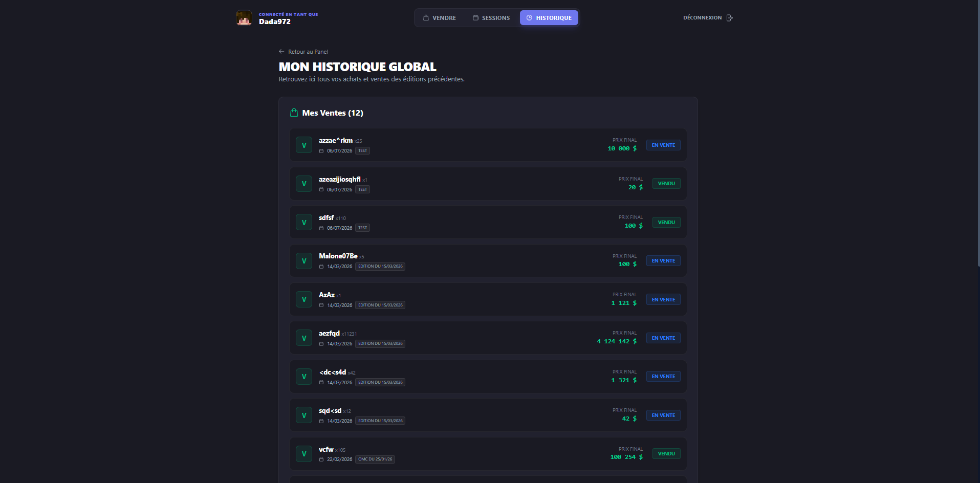Image resolution: width=980 pixels, height=483 pixels.
Task: Click the EN VENTE badge for AzAz
Action: coord(663,300)
